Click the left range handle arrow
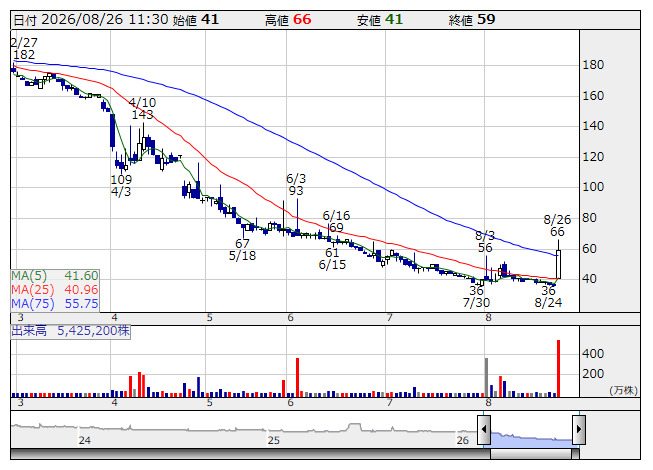Viewport: 653px width, 470px height. pyautogui.click(x=484, y=429)
